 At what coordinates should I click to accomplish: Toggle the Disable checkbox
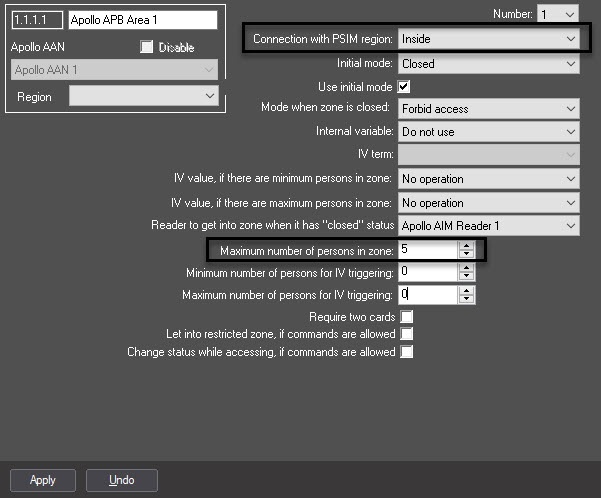point(146,47)
